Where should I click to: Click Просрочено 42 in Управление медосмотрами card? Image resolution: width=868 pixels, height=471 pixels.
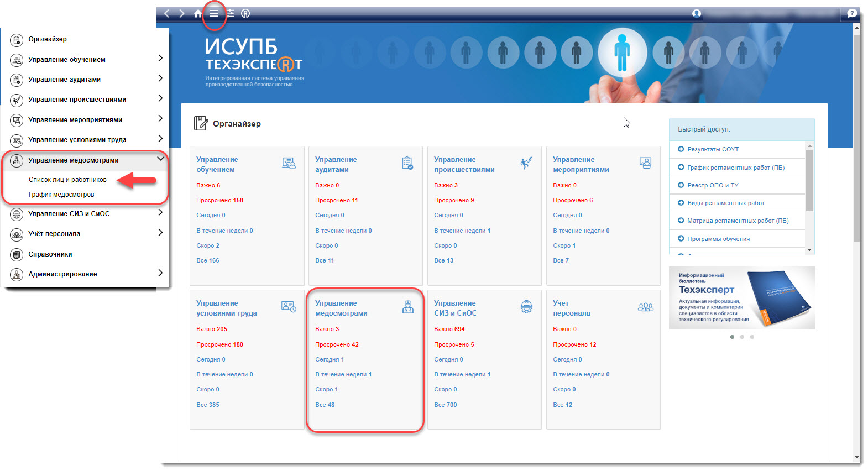(337, 344)
